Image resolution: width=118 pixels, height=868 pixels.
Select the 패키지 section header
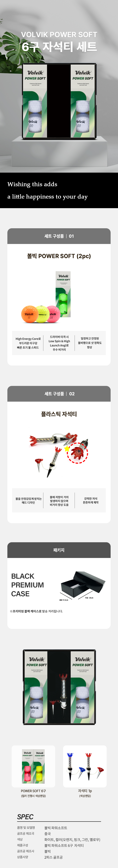[x=59, y=550]
